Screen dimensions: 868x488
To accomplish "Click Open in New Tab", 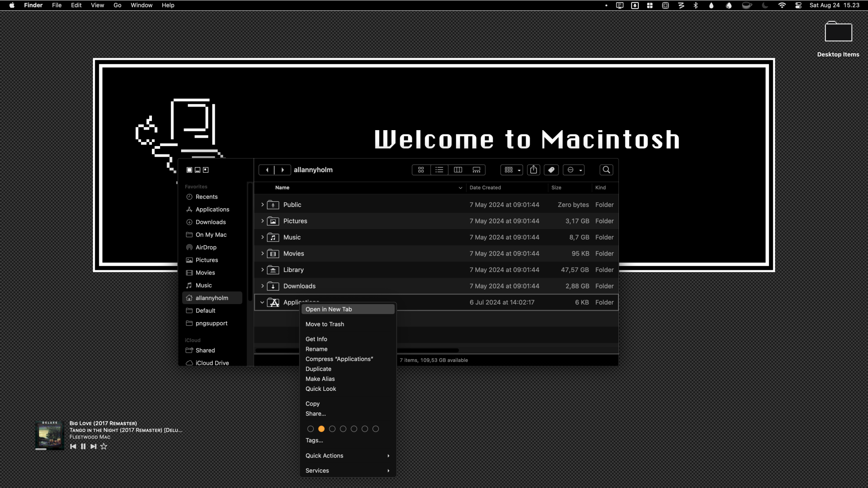I will [x=329, y=309].
